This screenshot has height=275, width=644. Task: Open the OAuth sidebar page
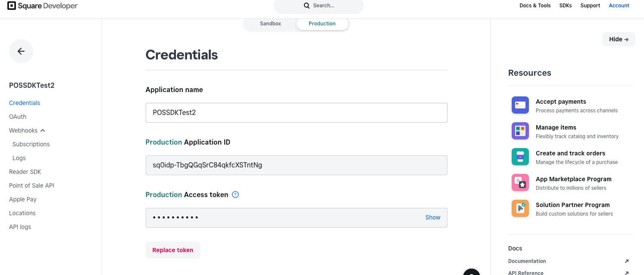18,117
